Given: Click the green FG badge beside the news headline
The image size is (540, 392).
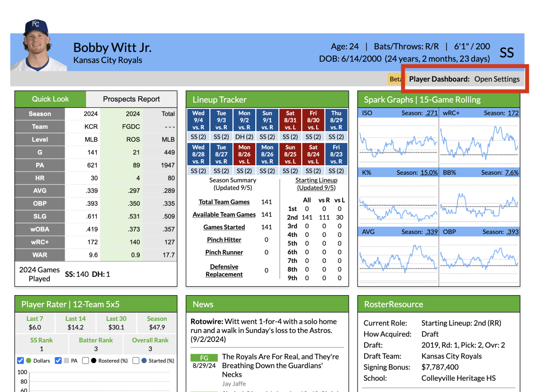Looking at the screenshot, I should (204, 358).
